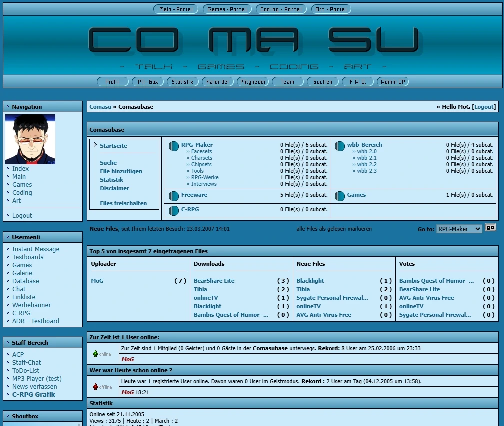Screen dimensions: 504x426
Task: Open C-RPG Grafik link
Action: pyautogui.click(x=34, y=395)
